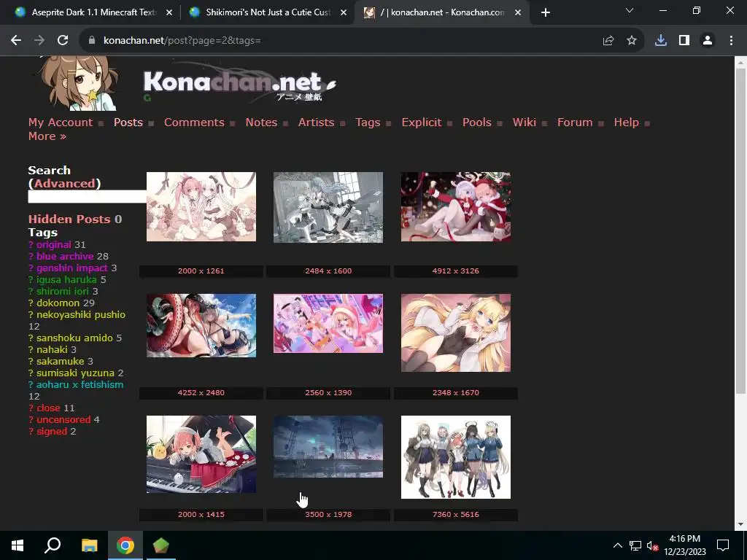
Task: Open the 4912 x 3126 Christmas thumbnail
Action: pyautogui.click(x=456, y=206)
